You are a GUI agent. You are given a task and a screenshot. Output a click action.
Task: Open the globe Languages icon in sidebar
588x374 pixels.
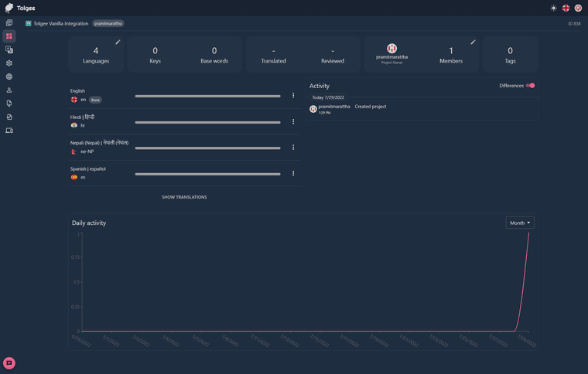(x=9, y=76)
